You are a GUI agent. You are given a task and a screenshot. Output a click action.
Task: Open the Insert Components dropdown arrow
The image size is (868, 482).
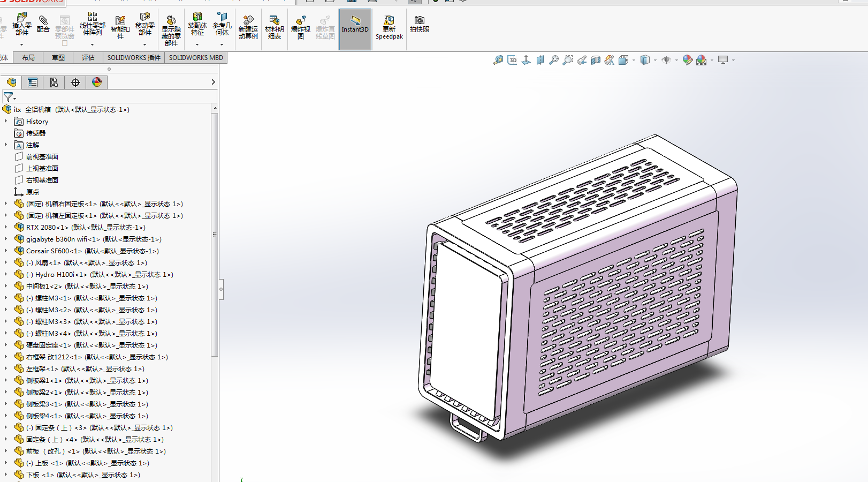click(x=21, y=44)
